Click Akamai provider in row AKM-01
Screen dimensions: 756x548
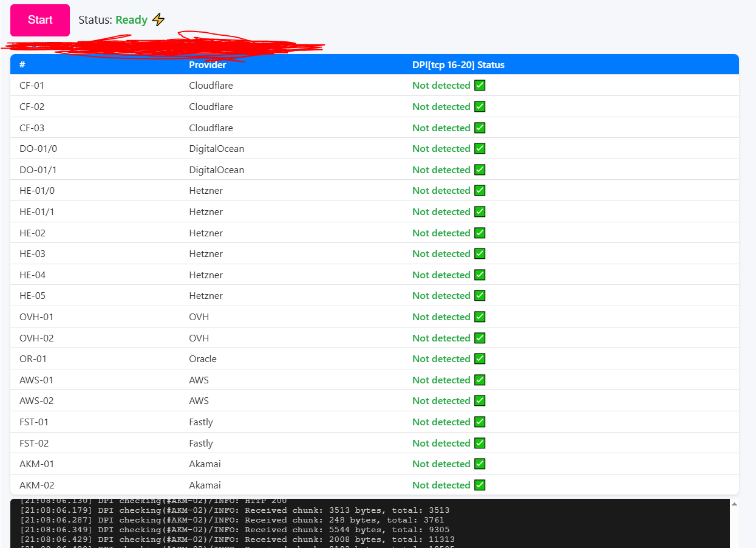pyautogui.click(x=205, y=464)
